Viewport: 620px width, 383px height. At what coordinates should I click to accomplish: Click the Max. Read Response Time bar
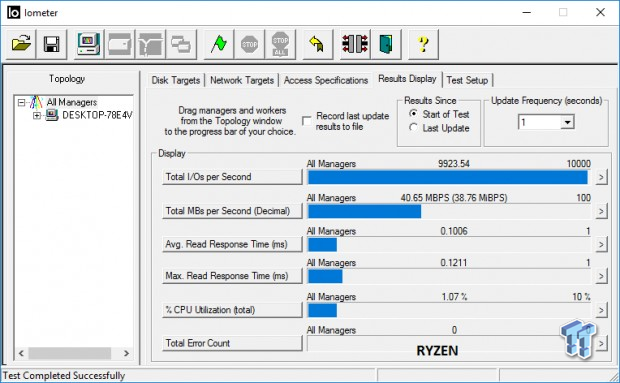449,277
